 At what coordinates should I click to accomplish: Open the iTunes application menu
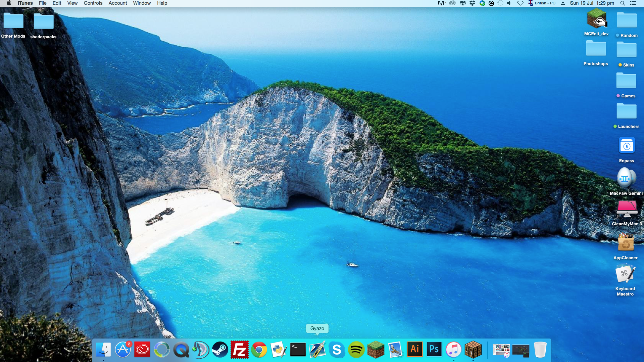(x=25, y=3)
